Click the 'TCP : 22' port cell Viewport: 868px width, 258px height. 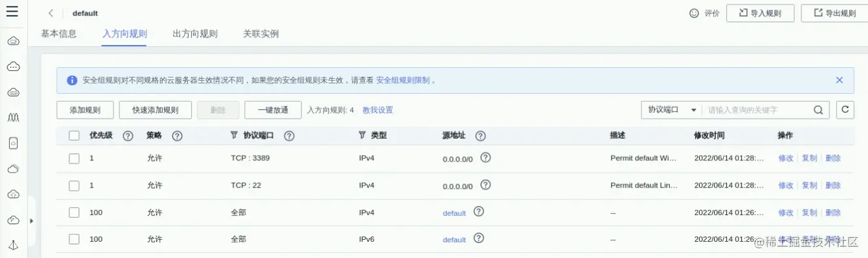tap(246, 186)
